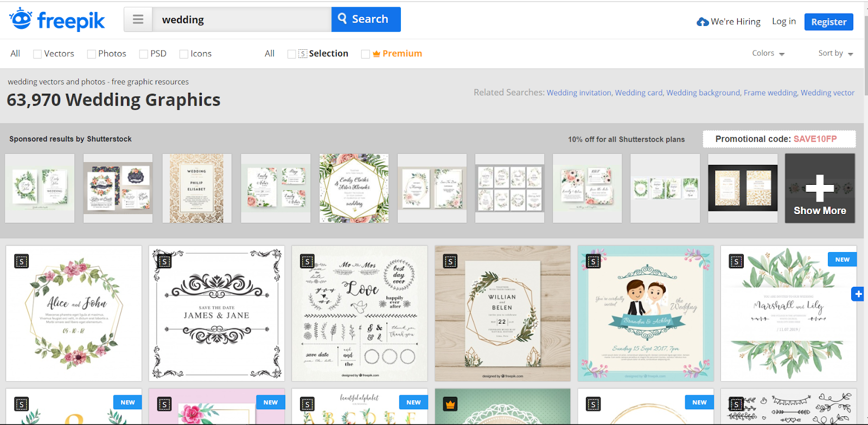Click the Freepik logo

point(57,20)
